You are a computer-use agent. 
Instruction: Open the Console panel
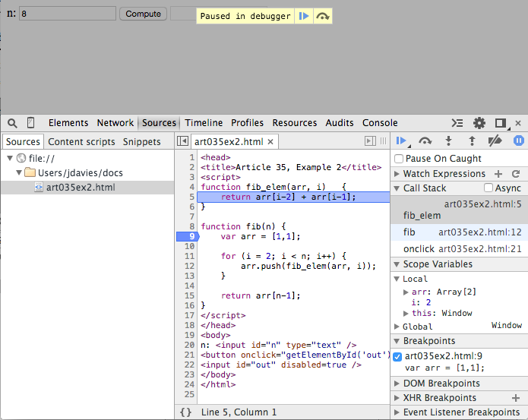click(x=380, y=123)
